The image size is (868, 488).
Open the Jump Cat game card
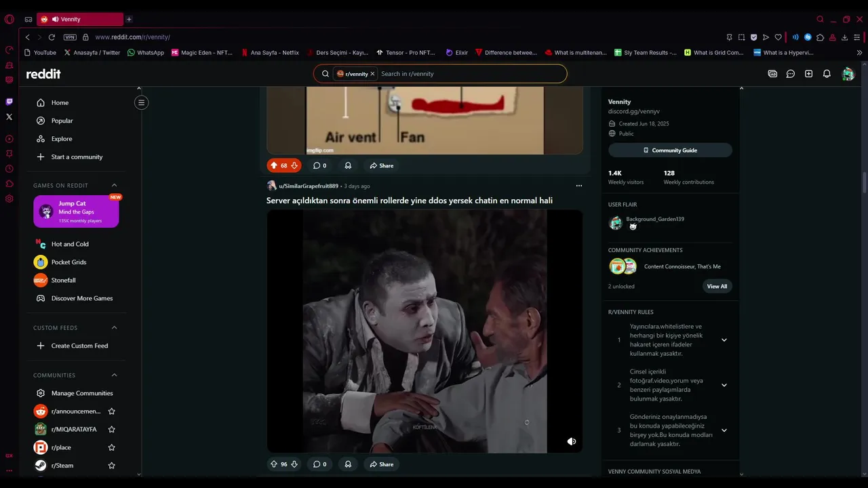76,211
